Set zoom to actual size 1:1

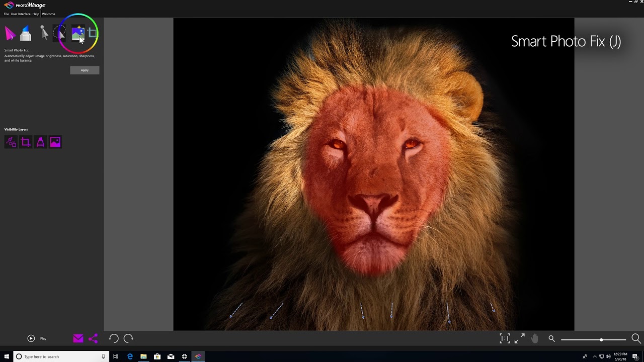pyautogui.click(x=505, y=338)
